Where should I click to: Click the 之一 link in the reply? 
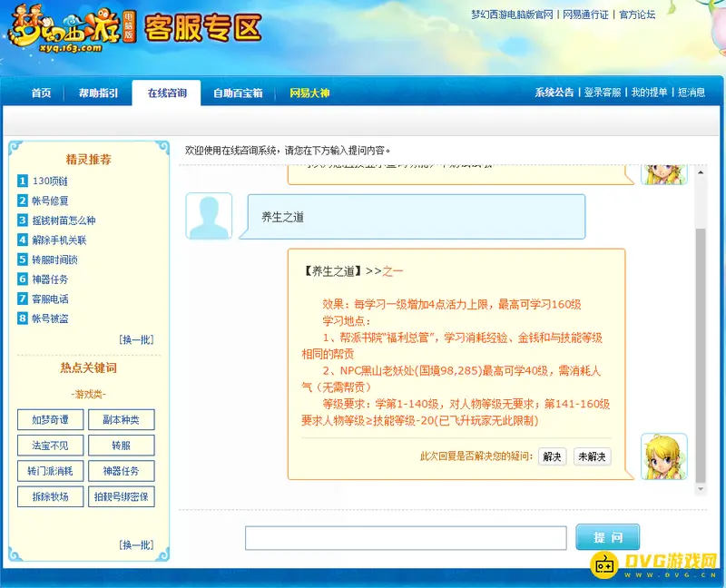pyautogui.click(x=393, y=271)
